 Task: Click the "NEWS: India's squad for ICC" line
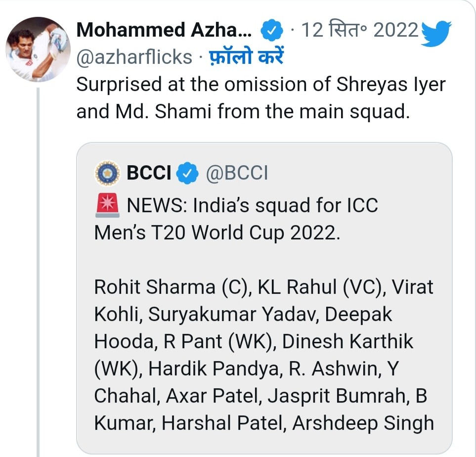click(x=252, y=206)
